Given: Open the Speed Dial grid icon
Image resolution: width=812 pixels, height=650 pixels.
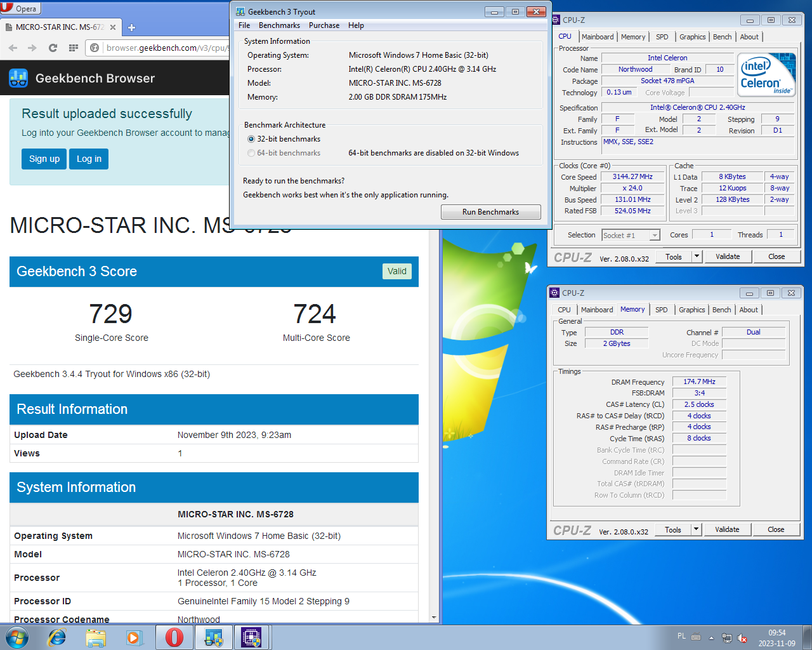Looking at the screenshot, I should (74, 48).
